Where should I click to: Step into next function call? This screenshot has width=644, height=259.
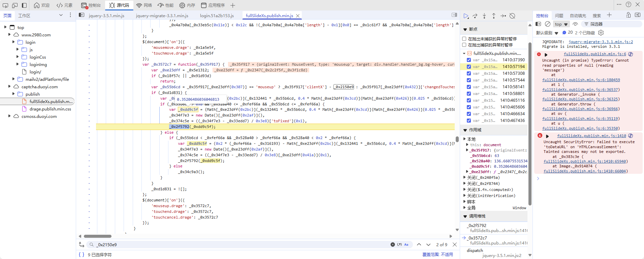484,16
